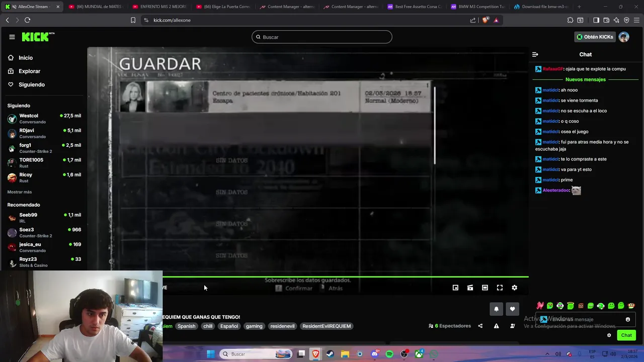This screenshot has height=362, width=644.
Task: Switch to BMW M3 Competition tab
Action: pyautogui.click(x=478, y=7)
